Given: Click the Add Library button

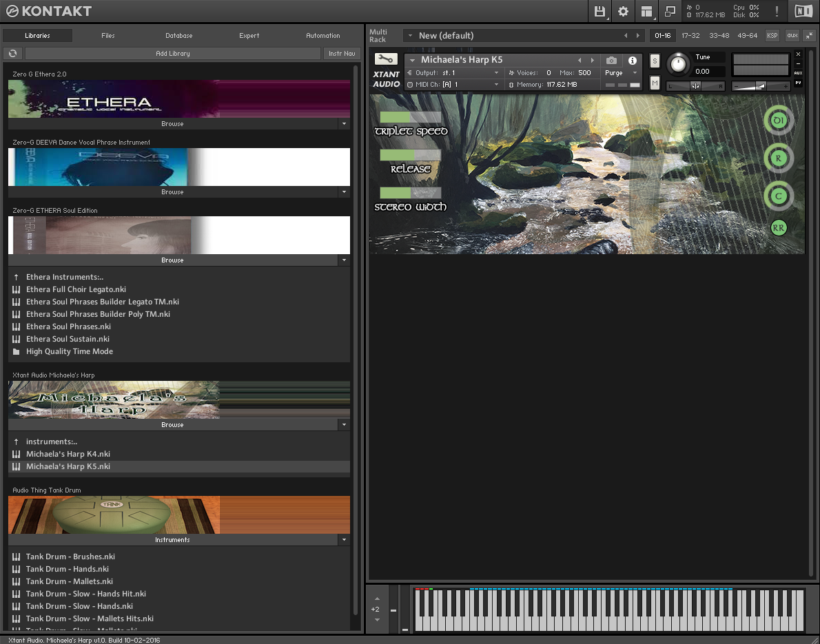Looking at the screenshot, I should tap(172, 53).
